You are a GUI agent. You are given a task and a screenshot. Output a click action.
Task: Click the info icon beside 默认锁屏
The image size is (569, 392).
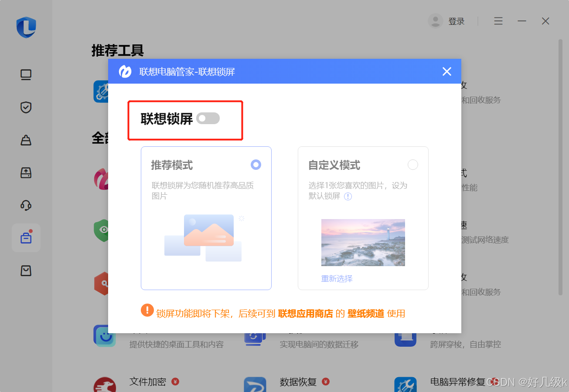[348, 196]
